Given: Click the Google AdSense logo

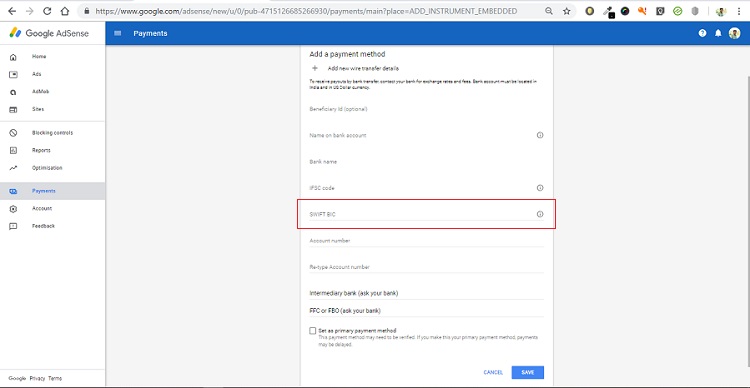Looking at the screenshot, I should tap(49, 33).
